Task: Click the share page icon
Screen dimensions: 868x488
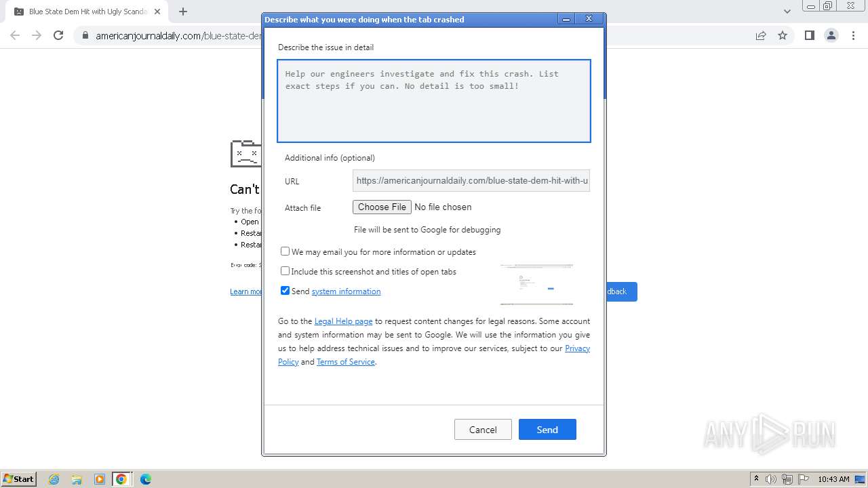Action: coord(761,36)
